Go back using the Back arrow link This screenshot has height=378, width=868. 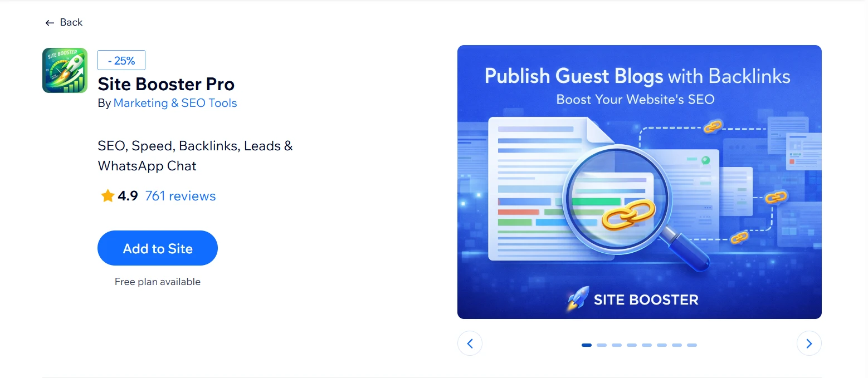coord(64,22)
